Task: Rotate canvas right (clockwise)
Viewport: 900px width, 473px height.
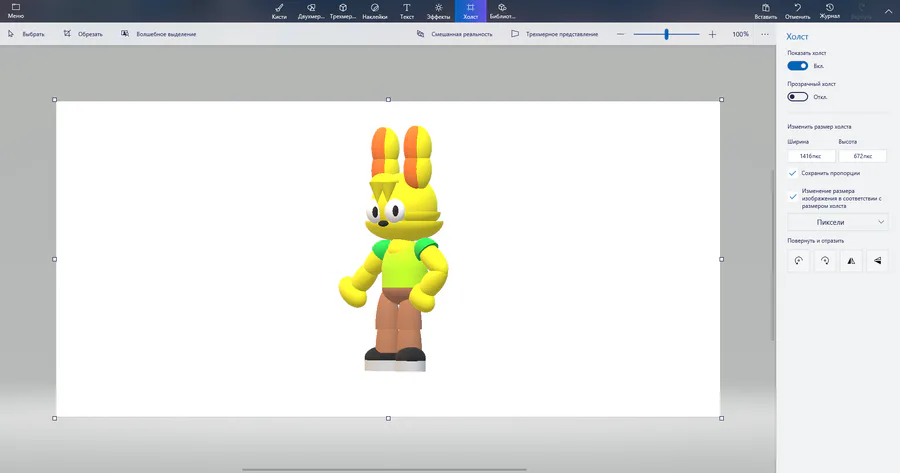Action: click(825, 261)
